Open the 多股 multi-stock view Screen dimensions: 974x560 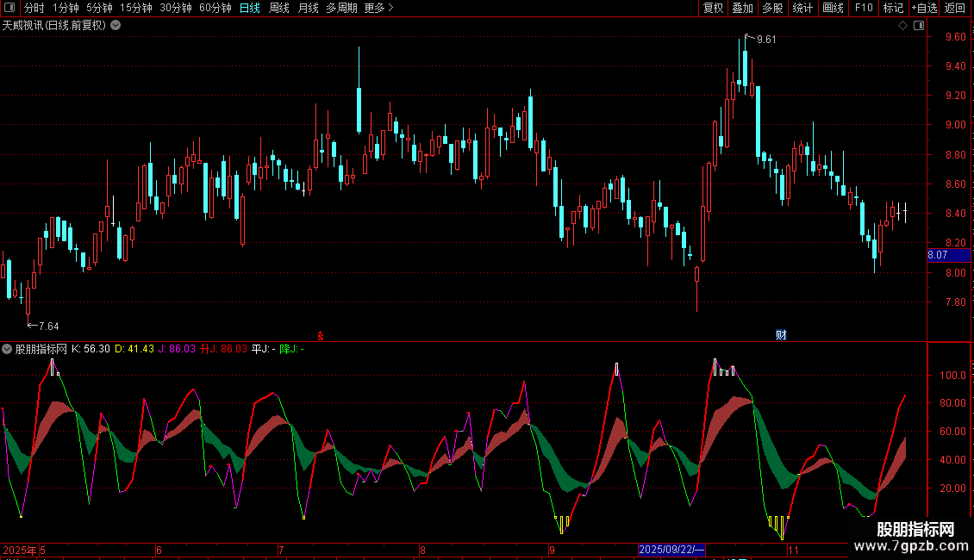pyautogui.click(x=772, y=8)
